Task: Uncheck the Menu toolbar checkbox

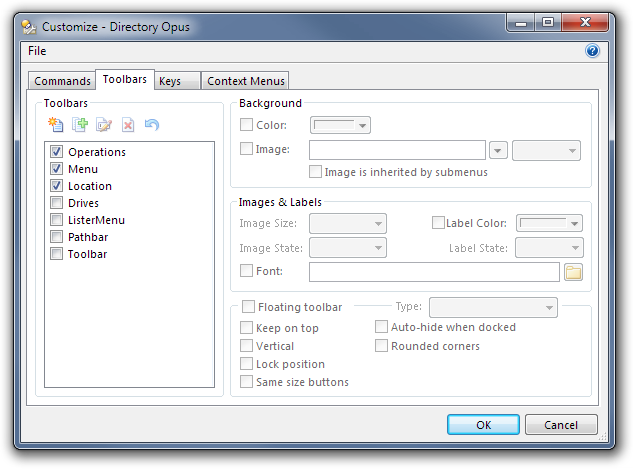Action: [x=57, y=169]
